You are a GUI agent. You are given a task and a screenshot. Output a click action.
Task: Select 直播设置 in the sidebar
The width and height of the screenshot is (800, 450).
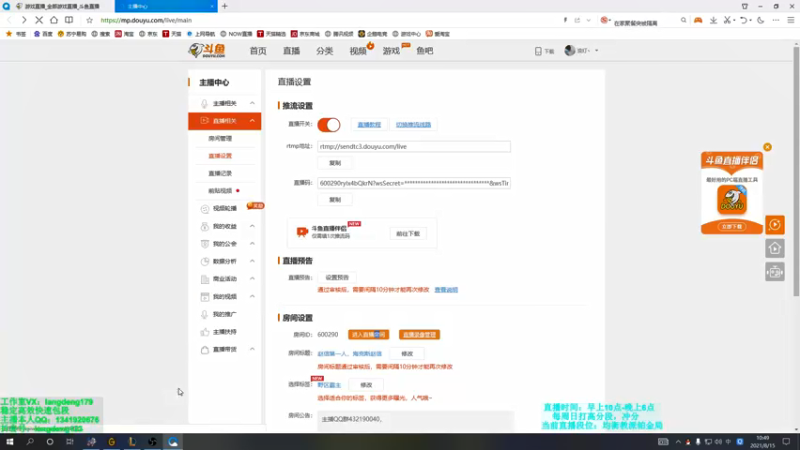(x=220, y=156)
